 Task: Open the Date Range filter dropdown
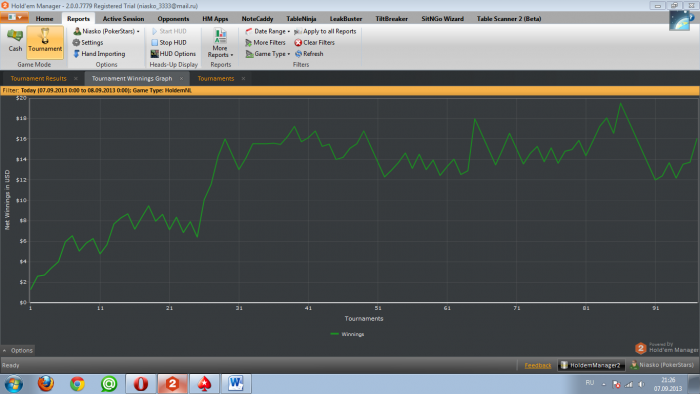click(267, 31)
